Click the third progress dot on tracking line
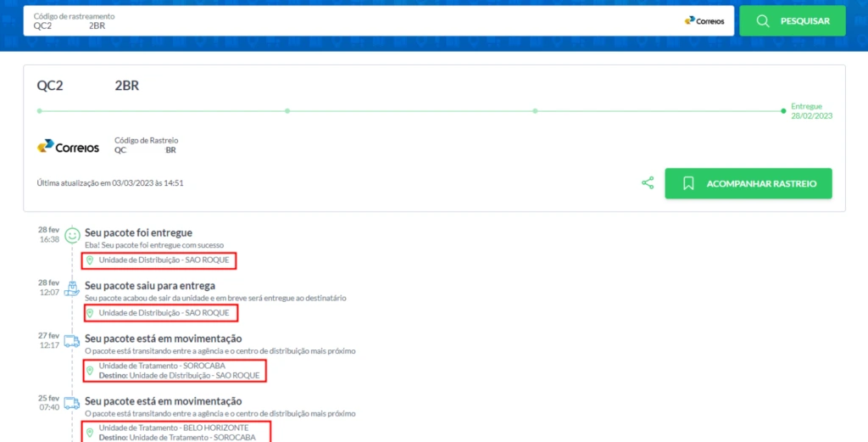This screenshot has height=442, width=868. 535,111
